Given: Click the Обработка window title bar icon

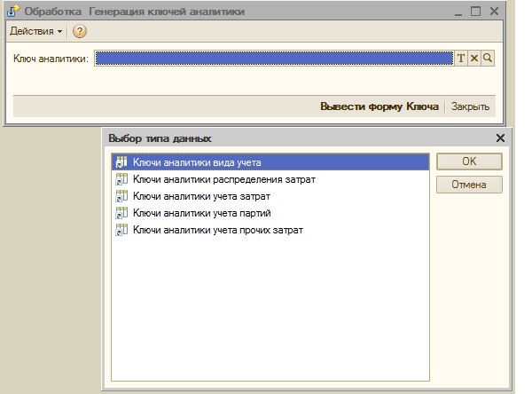Looking at the screenshot, I should tap(13, 12).
